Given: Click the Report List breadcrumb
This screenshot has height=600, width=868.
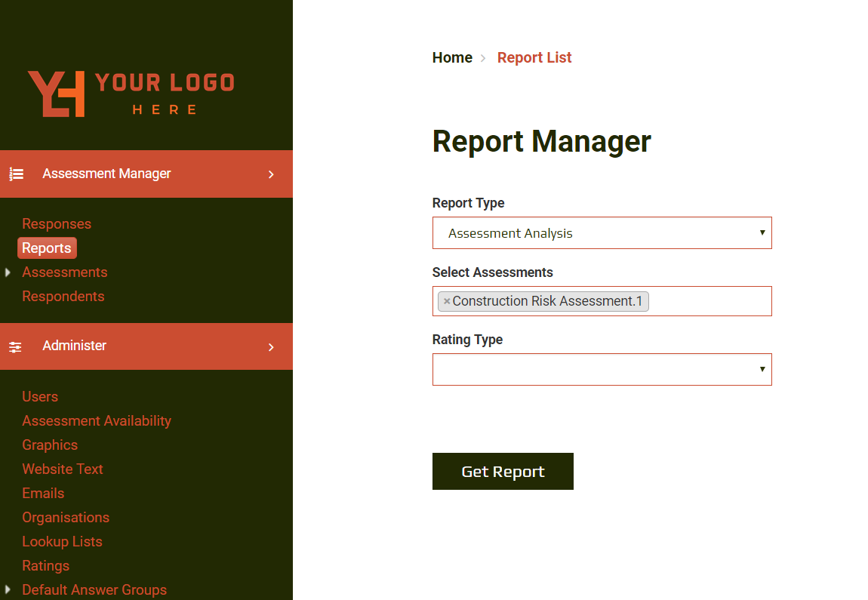Looking at the screenshot, I should click(x=534, y=57).
